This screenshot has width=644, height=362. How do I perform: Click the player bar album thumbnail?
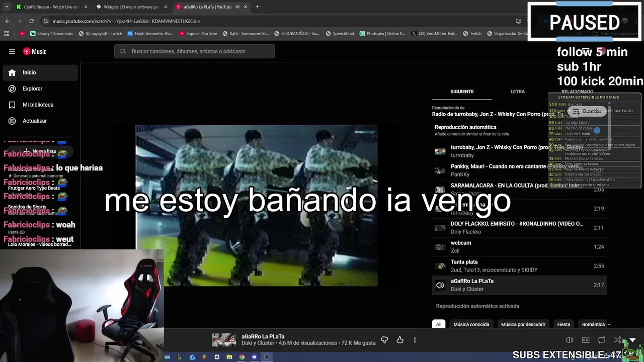[x=224, y=340]
